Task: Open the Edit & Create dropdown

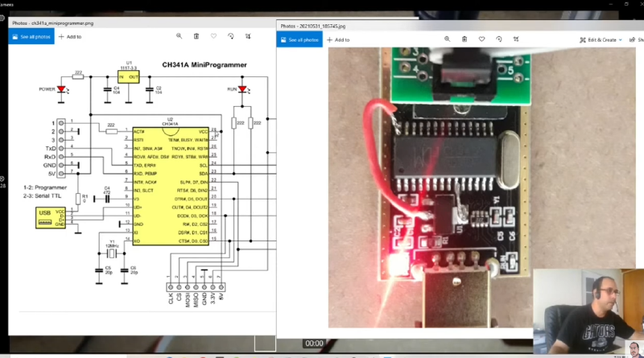Action: pos(601,40)
